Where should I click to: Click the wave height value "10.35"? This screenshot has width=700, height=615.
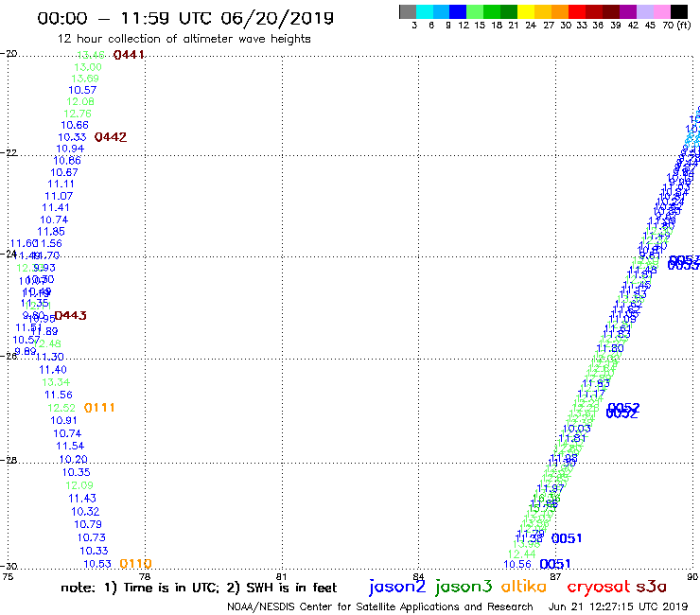pyautogui.click(x=76, y=472)
